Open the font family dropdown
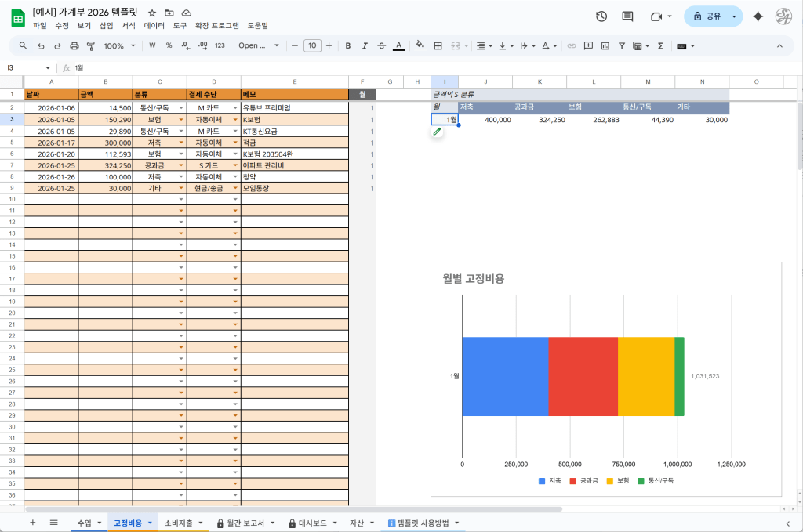The height and width of the screenshot is (532, 803). coord(259,46)
